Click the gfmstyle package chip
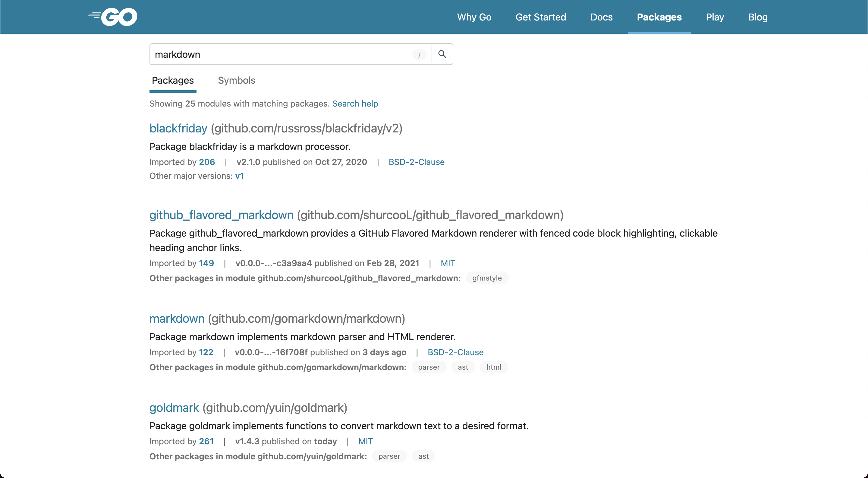 coord(486,278)
